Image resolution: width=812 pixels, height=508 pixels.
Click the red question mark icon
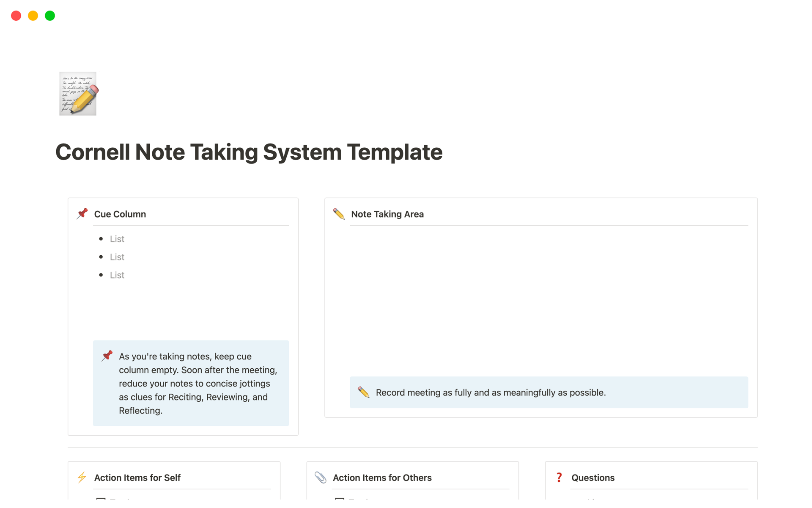[559, 478]
